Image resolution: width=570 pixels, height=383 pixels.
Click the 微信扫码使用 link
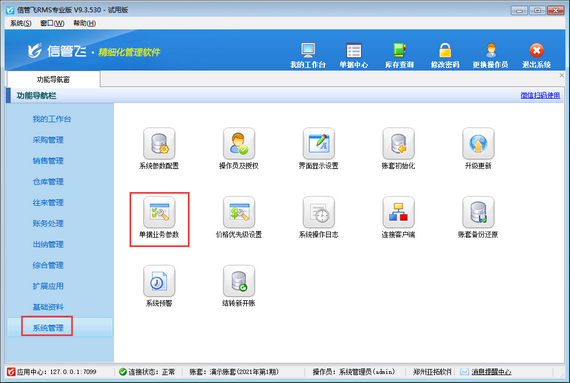coord(540,96)
